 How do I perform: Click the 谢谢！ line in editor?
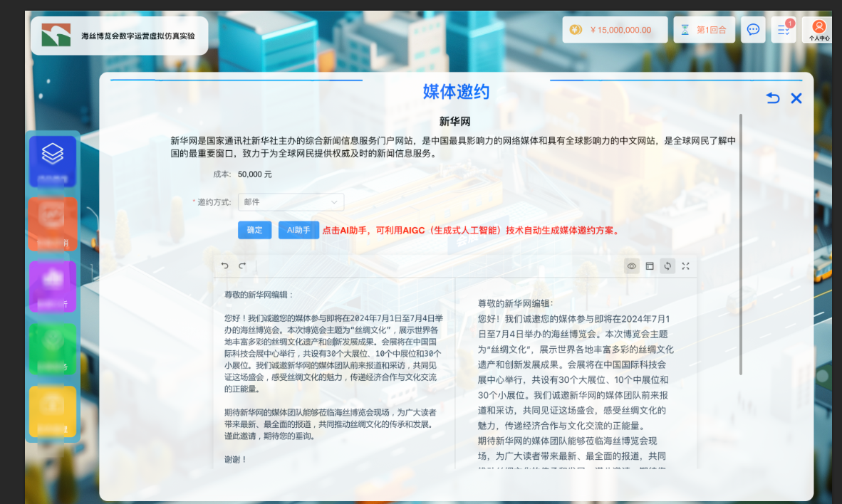(x=235, y=459)
